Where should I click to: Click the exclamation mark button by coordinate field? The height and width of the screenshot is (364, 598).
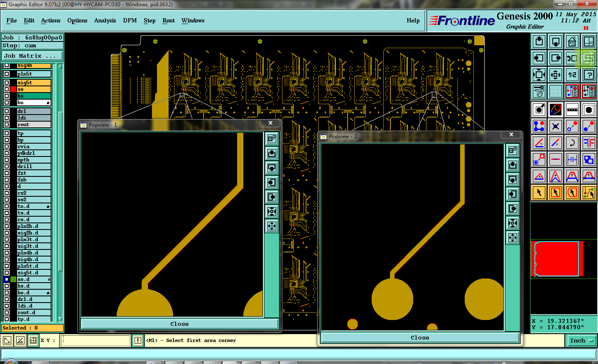tap(138, 340)
